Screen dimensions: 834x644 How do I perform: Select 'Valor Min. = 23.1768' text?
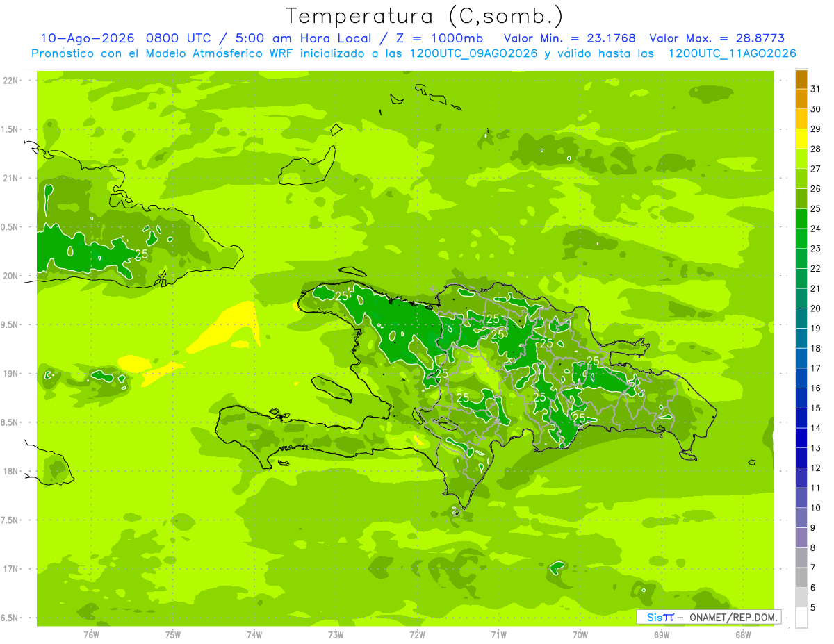(570, 38)
